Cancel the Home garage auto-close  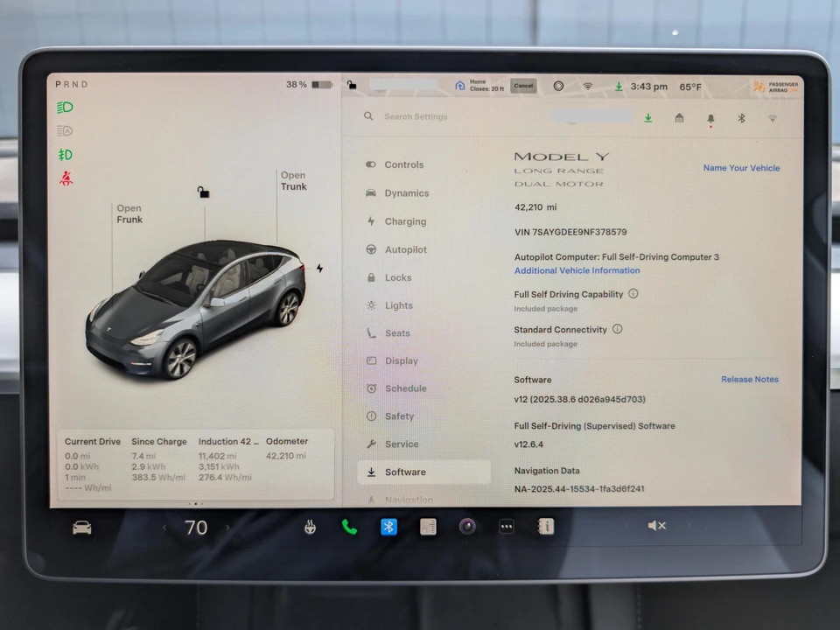point(523,86)
